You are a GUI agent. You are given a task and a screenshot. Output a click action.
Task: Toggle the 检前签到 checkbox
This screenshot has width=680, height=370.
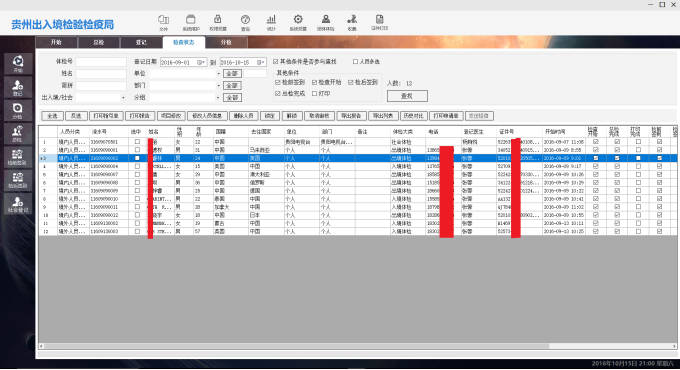click(x=278, y=82)
